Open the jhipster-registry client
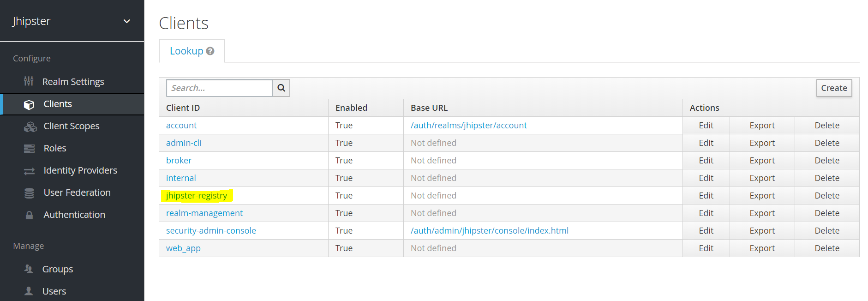 point(196,195)
